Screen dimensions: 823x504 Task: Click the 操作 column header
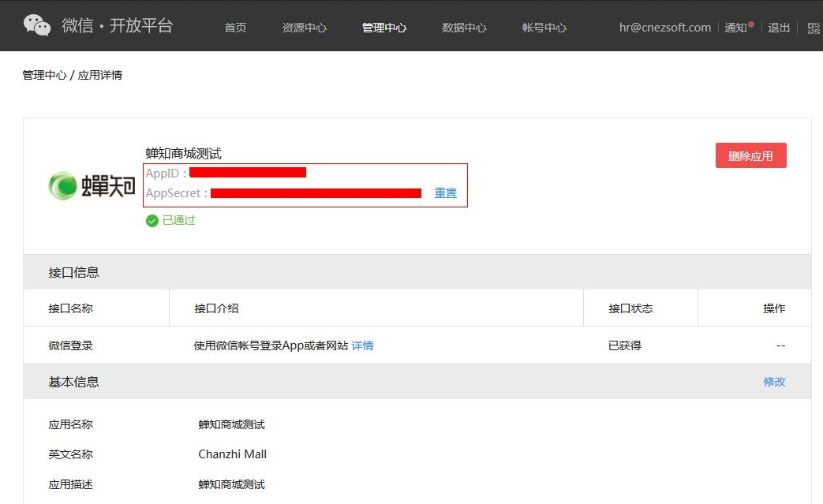click(774, 308)
